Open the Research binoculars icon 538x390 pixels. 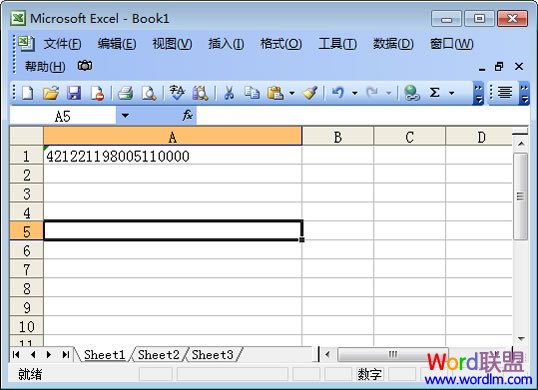200,93
